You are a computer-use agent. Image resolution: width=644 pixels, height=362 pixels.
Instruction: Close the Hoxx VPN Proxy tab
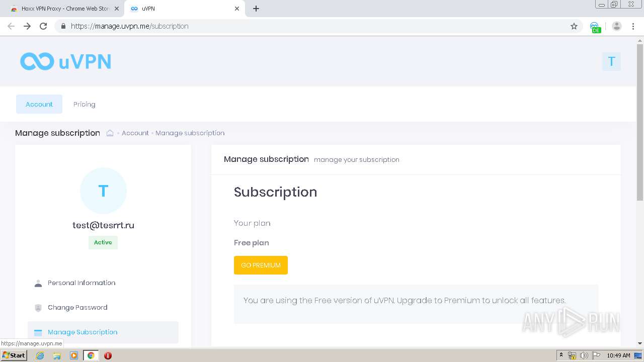[117, 9]
